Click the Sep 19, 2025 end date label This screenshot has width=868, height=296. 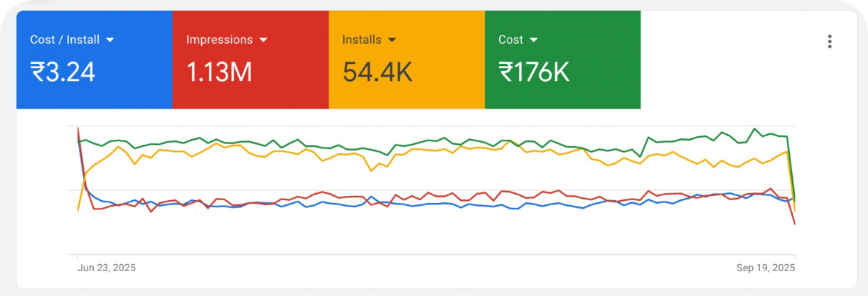click(766, 268)
